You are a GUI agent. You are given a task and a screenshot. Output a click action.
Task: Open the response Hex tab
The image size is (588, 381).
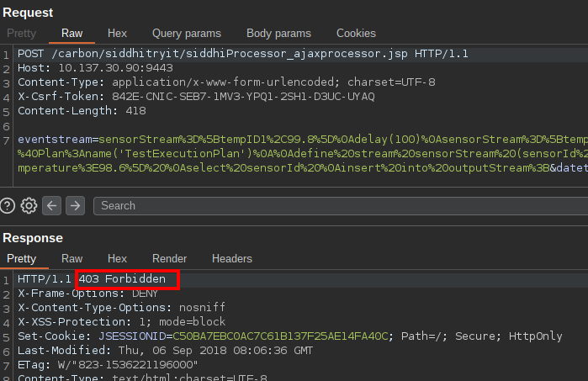coord(117,258)
